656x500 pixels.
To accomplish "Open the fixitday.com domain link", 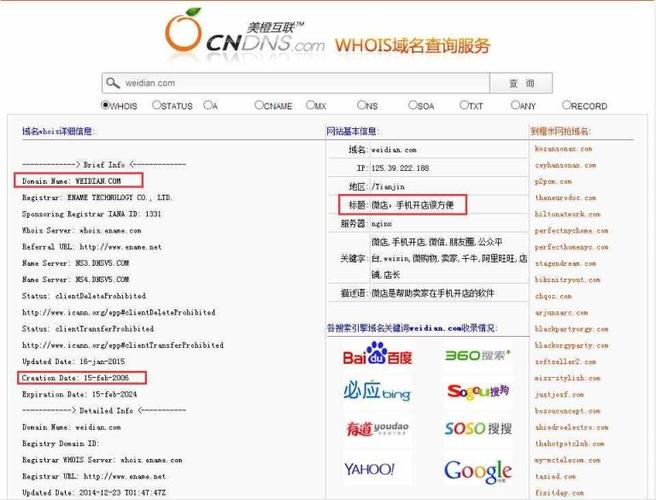I will click(x=559, y=493).
